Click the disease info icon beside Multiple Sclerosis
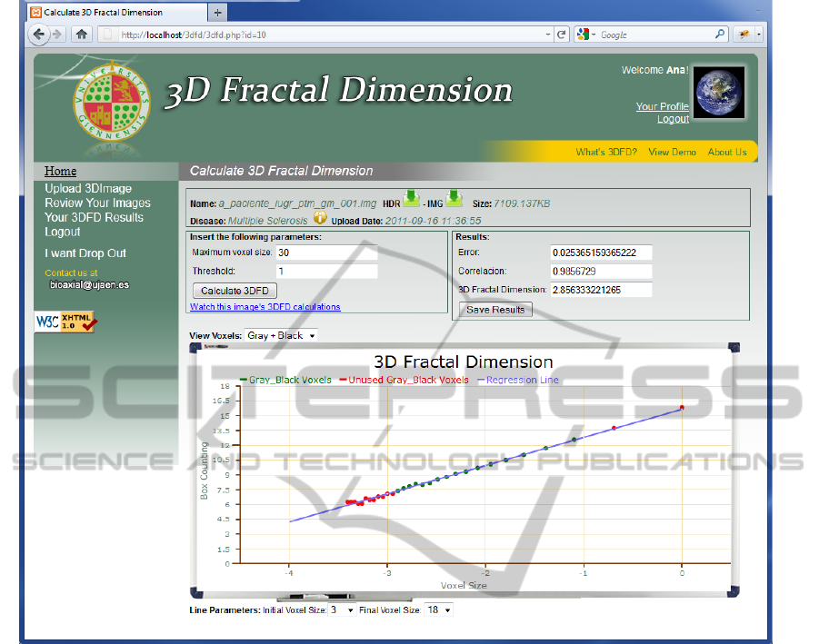The image size is (819, 644). coord(320,219)
